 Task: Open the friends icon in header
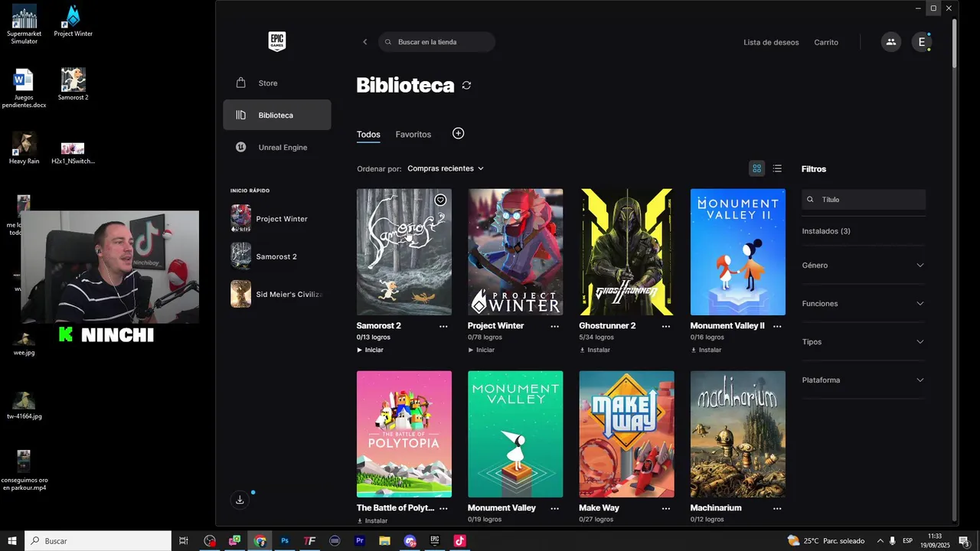coord(890,42)
